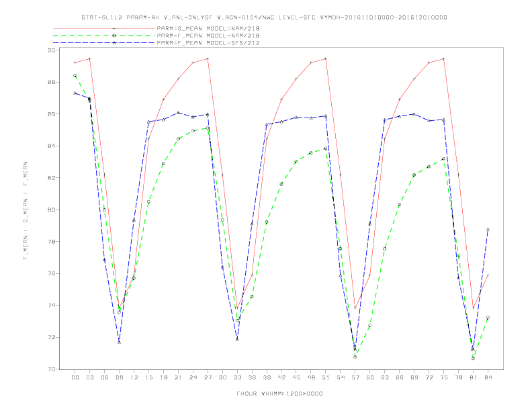Click the x-axis tick label 57
Viewport: 532px width, 411px height.
click(355, 377)
